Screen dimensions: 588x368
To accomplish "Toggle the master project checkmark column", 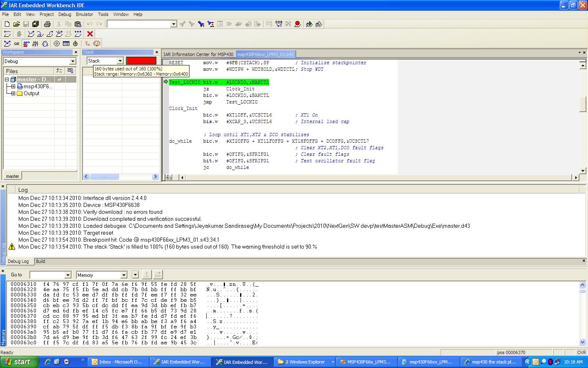I will (60, 79).
